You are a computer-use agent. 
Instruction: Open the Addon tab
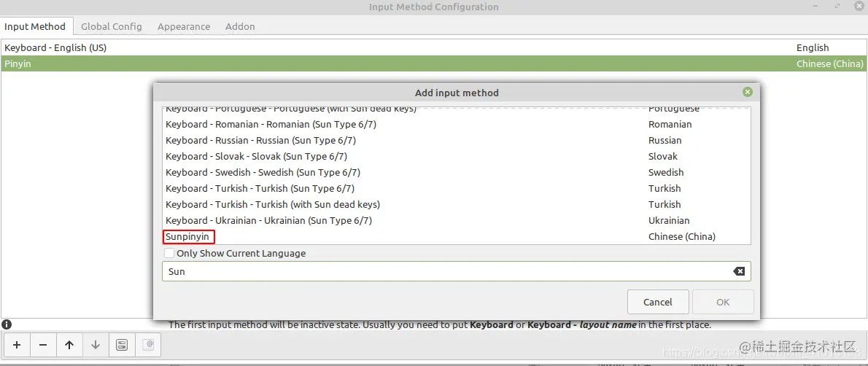(240, 26)
